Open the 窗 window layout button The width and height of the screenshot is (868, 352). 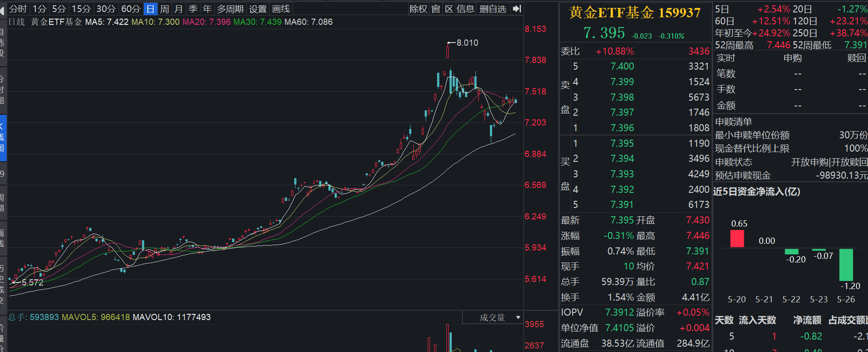tap(436, 9)
